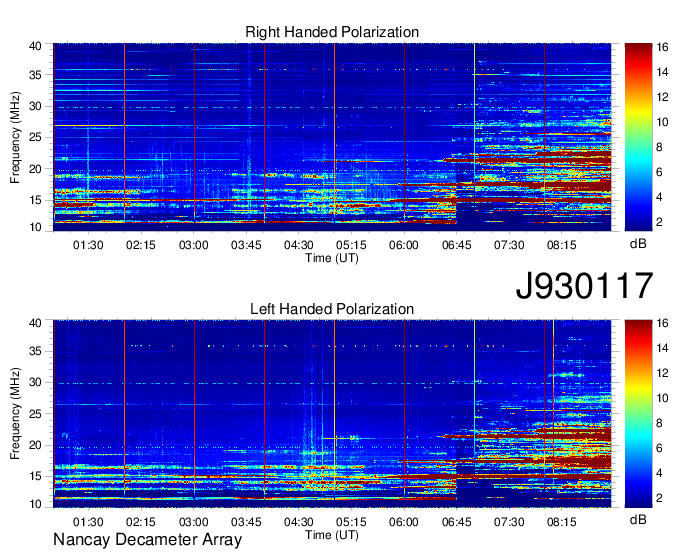Image resolution: width=680 pixels, height=552 pixels.
Task: Click the 2 dB label on top colorbar
Action: (659, 222)
